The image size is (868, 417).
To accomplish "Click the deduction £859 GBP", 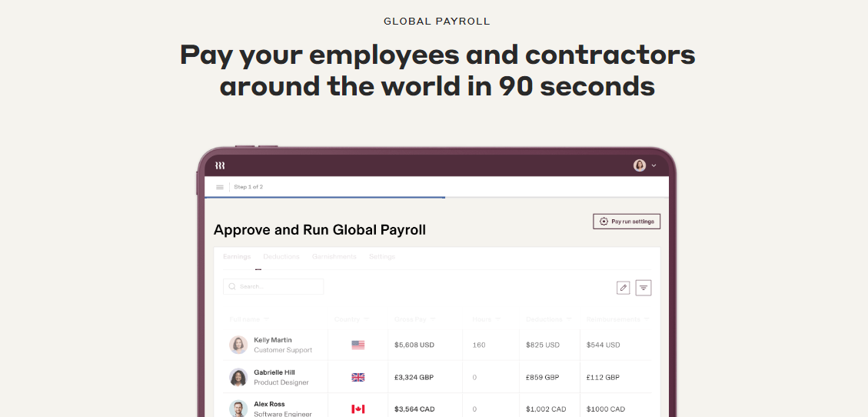I will tap(543, 377).
